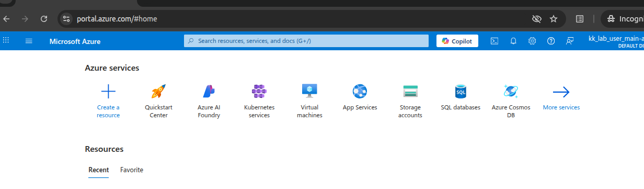The height and width of the screenshot is (189, 644).
Task: Click the More services link text
Action: [561, 107]
